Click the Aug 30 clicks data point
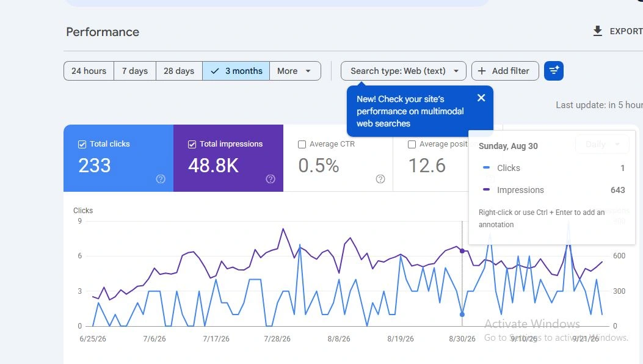The height and width of the screenshot is (364, 643). pos(462,315)
